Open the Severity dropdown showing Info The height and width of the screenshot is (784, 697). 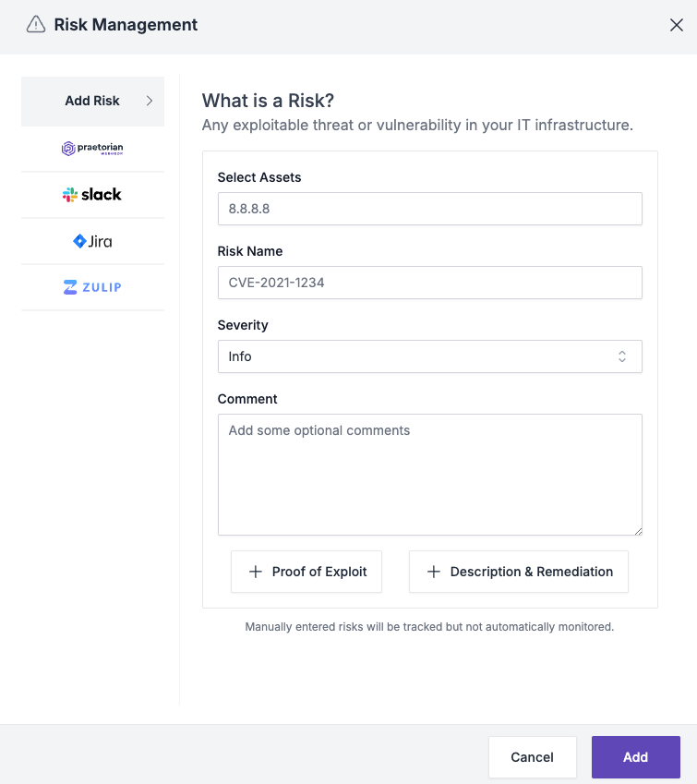429,356
